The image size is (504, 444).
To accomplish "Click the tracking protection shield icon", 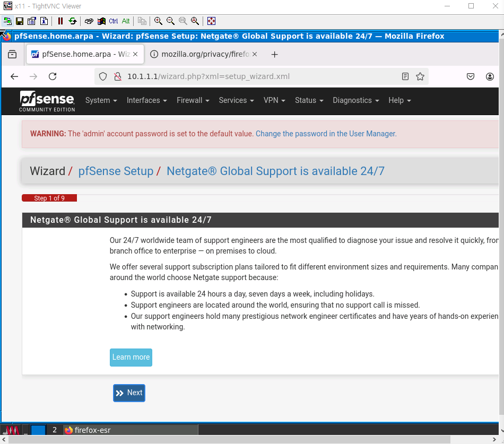I will pyautogui.click(x=103, y=76).
